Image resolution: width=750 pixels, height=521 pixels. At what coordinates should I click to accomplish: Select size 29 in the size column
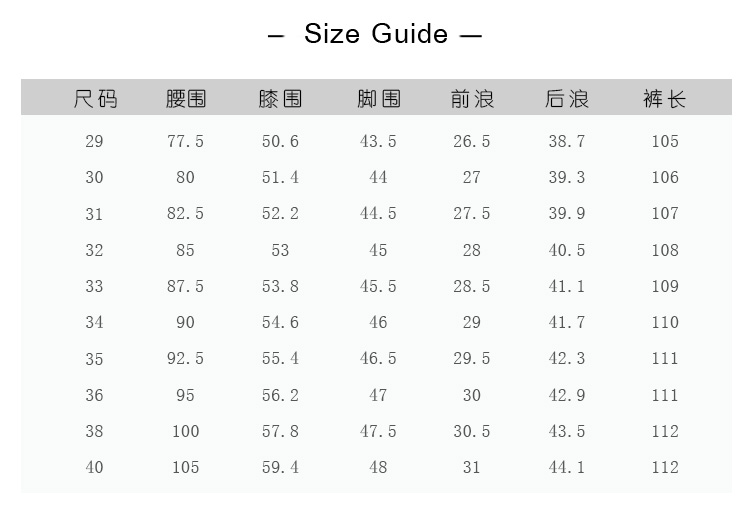click(94, 141)
